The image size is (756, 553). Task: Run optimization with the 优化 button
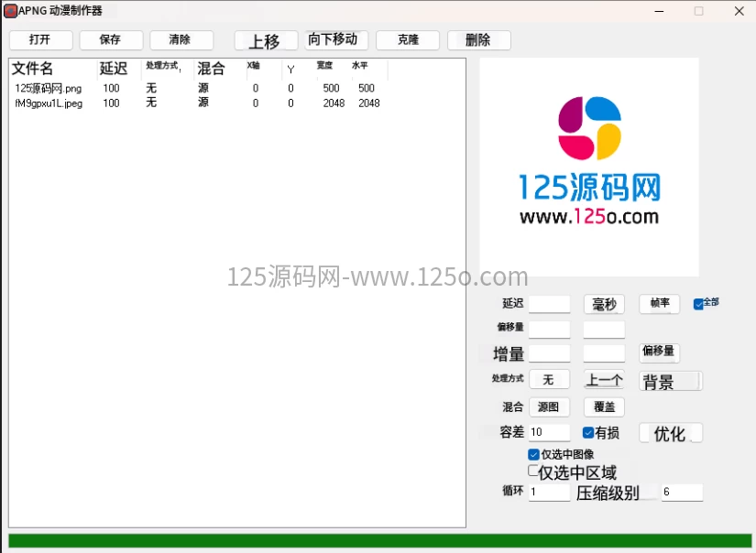click(670, 432)
